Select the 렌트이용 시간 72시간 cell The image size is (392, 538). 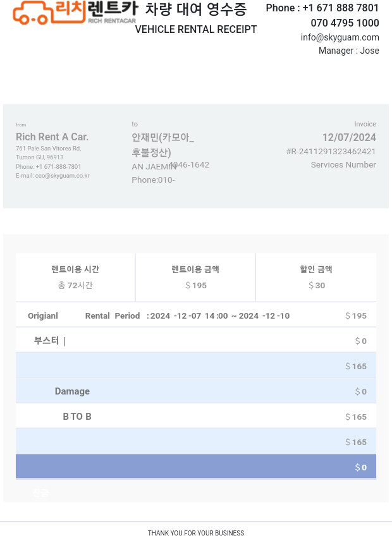point(75,278)
